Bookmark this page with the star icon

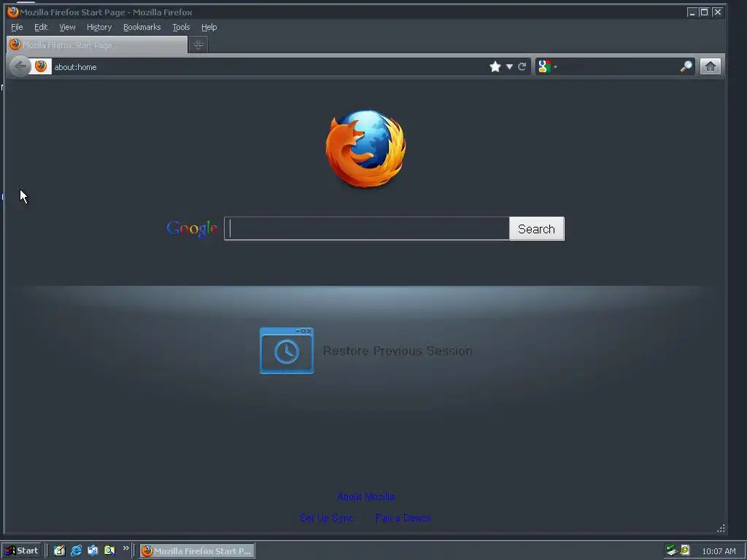(x=495, y=66)
